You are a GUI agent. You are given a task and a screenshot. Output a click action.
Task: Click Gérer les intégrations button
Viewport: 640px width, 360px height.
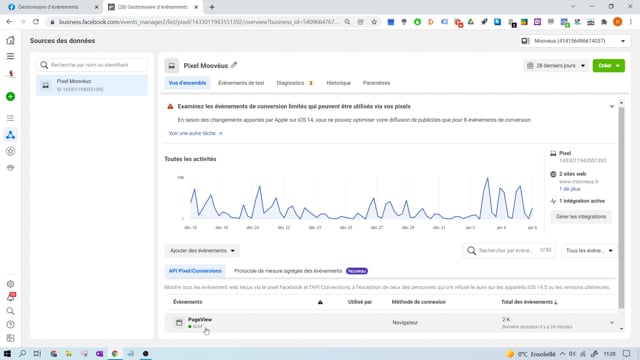pyautogui.click(x=581, y=217)
